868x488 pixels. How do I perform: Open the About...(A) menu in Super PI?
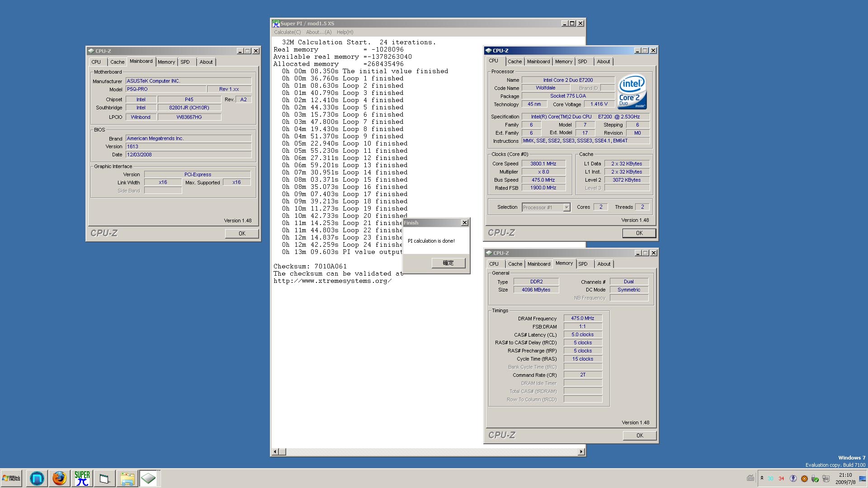tap(319, 32)
